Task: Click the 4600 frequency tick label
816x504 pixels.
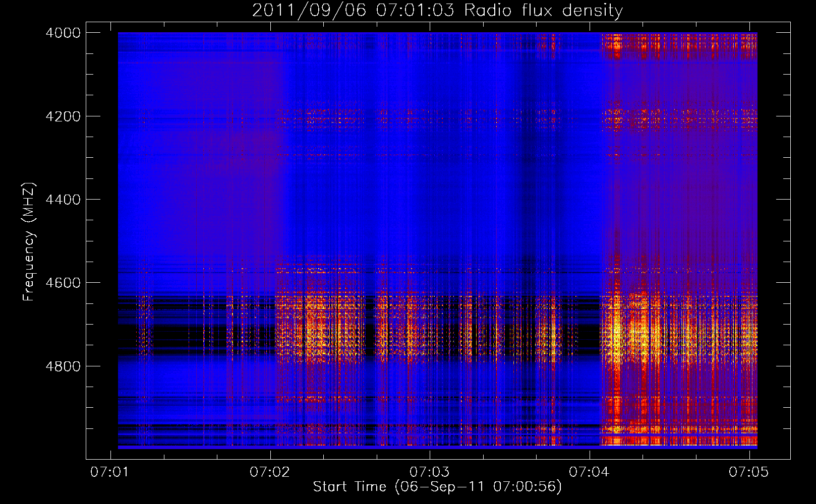Action: tap(63, 283)
